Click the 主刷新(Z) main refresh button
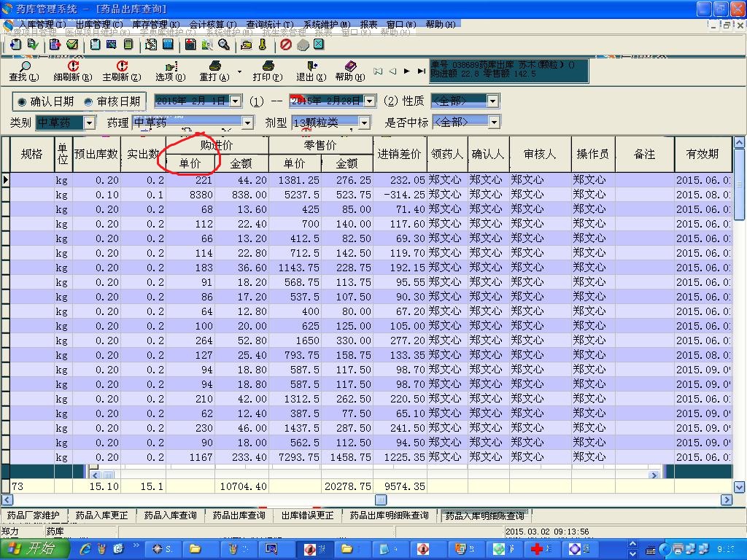The height and width of the screenshot is (560, 747). click(122, 71)
